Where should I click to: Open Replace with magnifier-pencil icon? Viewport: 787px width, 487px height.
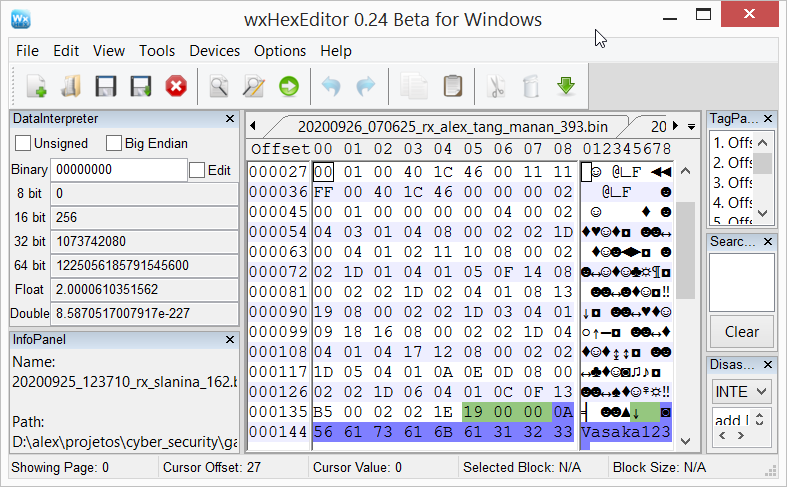253,86
